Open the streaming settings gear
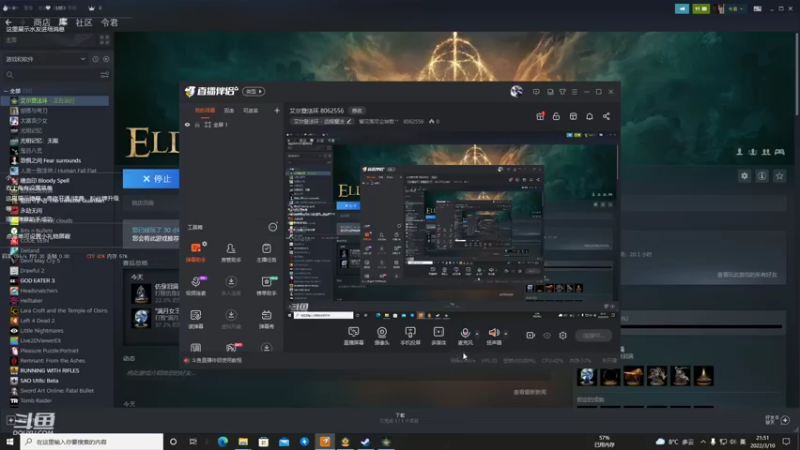Screen dimensions: 800x450 tap(563, 335)
